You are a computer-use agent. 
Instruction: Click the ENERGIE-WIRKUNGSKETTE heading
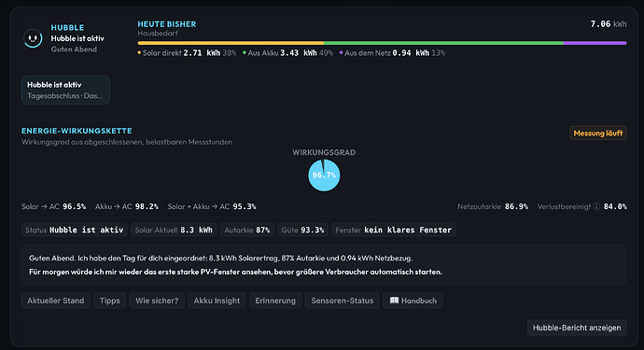click(77, 131)
